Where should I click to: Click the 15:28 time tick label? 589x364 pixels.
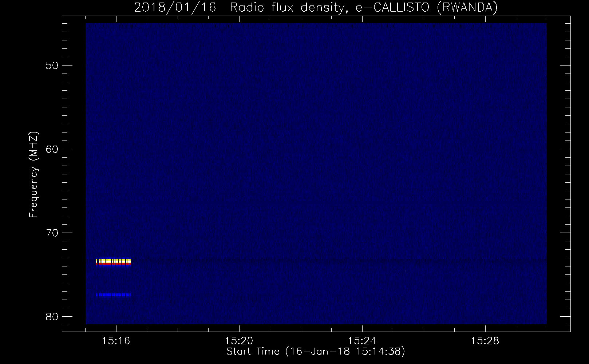click(x=485, y=341)
